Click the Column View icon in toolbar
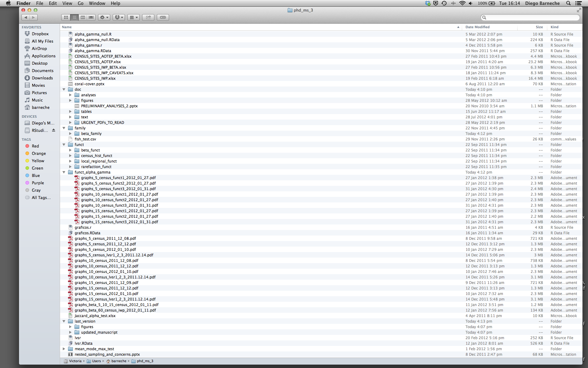 [83, 17]
